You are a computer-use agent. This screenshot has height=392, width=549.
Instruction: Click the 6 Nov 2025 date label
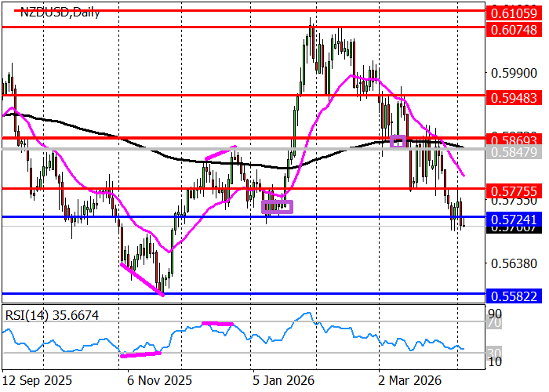click(159, 380)
